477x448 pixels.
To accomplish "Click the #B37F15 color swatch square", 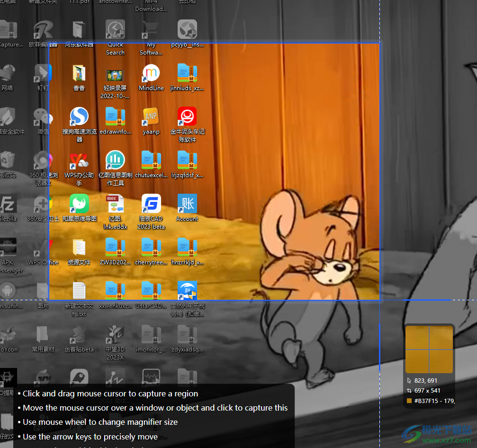I will [x=409, y=401].
